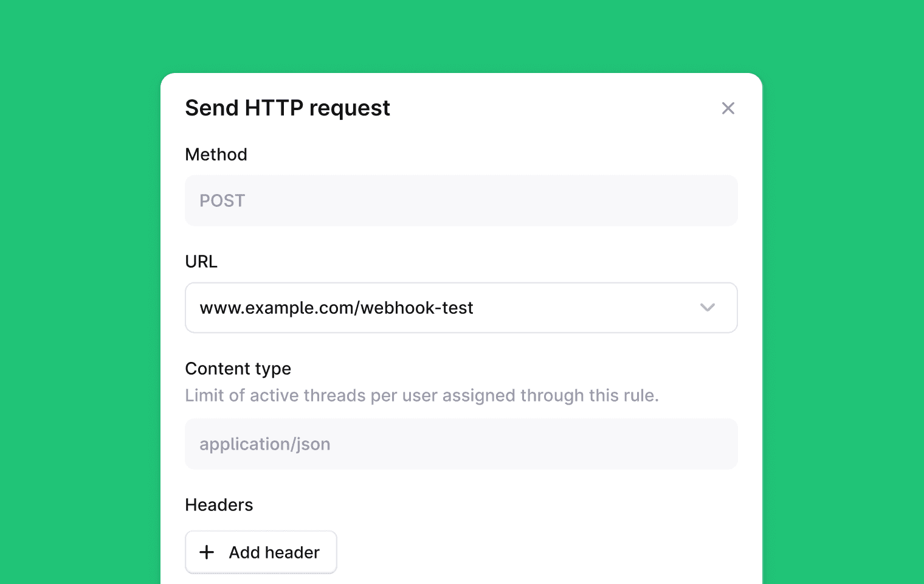Click the application/json placeholder text
This screenshot has width=924, height=584.
pos(264,444)
